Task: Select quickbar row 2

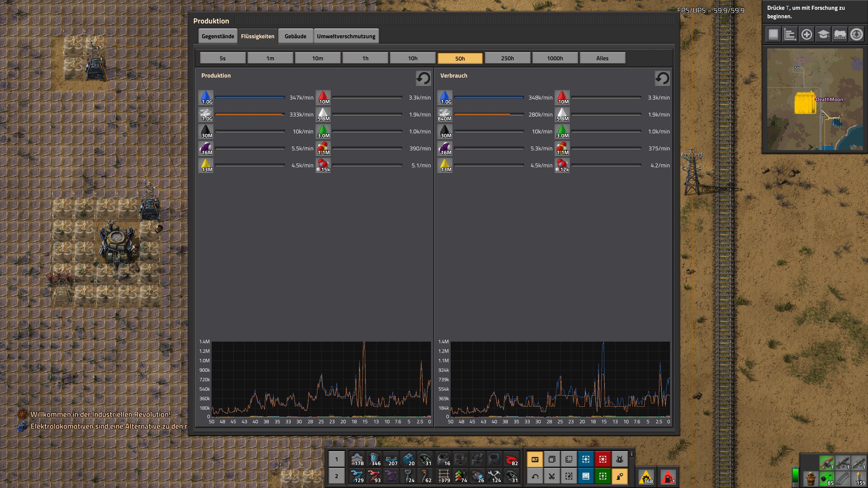Action: click(336, 476)
